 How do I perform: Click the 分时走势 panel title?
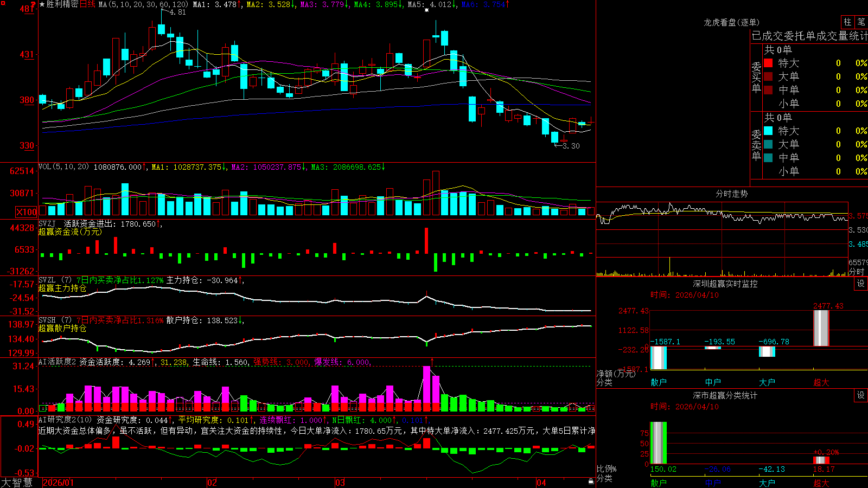tap(732, 194)
